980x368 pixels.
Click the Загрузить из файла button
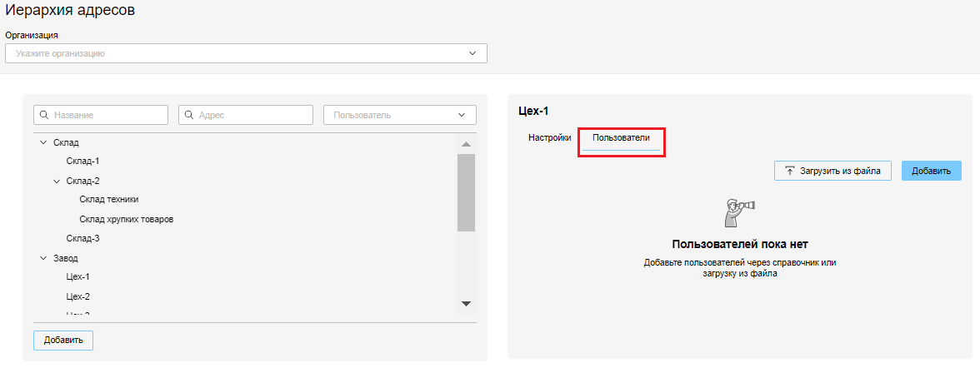coord(833,171)
